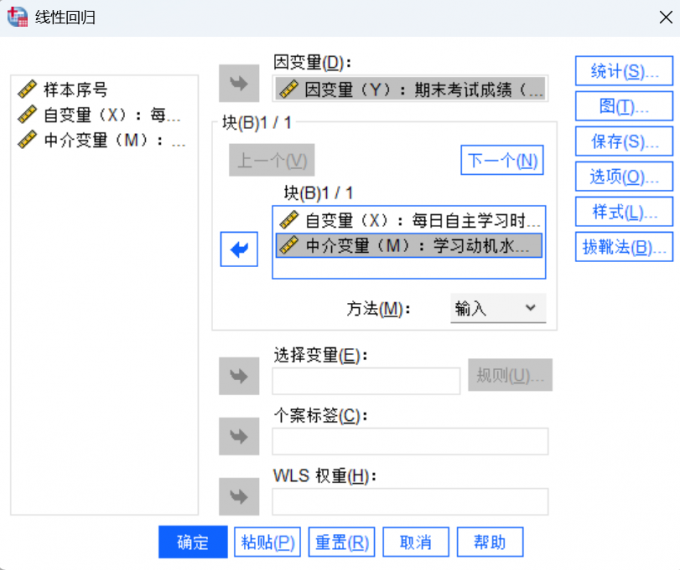Viewport: 680px width, 570px height.
Task: Open 保存(S)... dialog
Action: tap(624, 141)
